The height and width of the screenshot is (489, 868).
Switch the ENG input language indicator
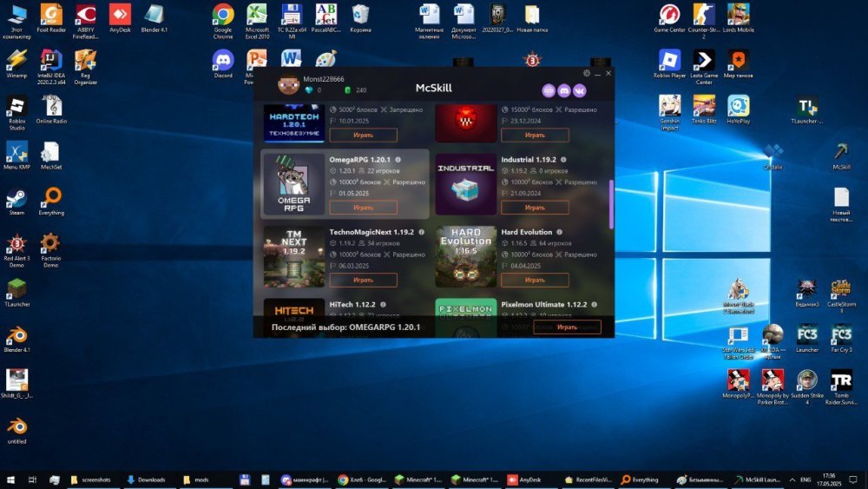pos(806,479)
